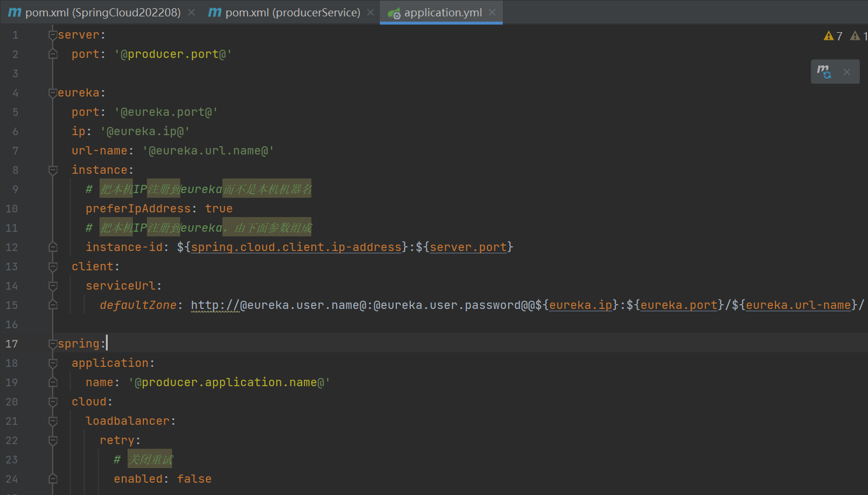Close the pom.xml (producerService) tab
The image size is (868, 495).
click(x=370, y=12)
